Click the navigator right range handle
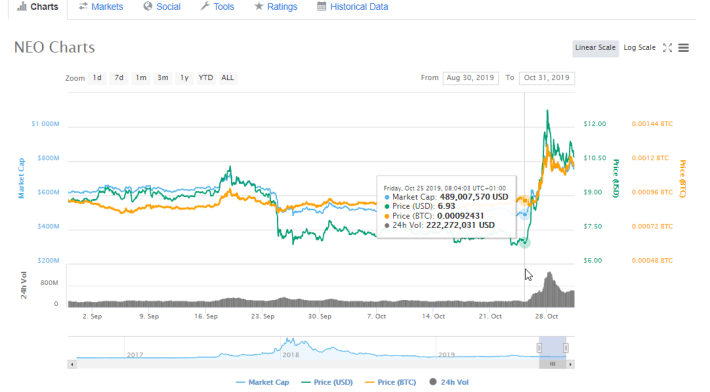Viewport: 710px width, 392px height. coord(566,348)
